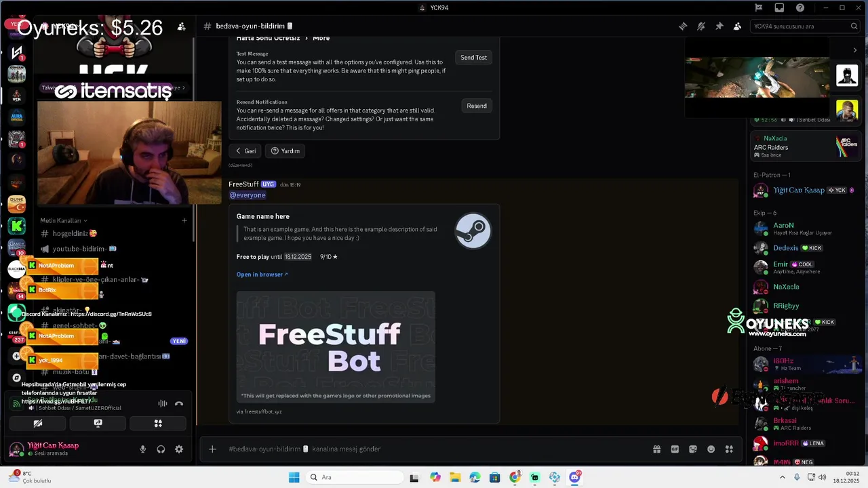The image size is (868, 488).
Task: Toggle camera in the voice panel
Action: click(x=38, y=424)
